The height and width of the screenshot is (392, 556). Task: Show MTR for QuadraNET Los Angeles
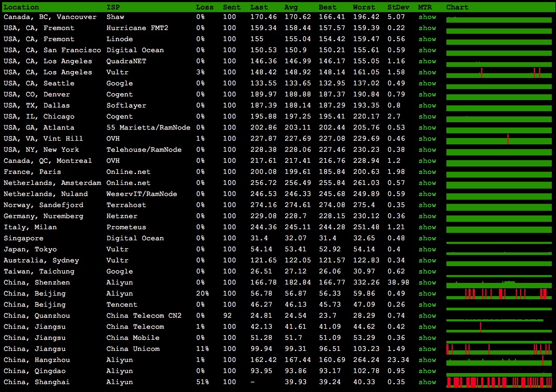tap(427, 61)
